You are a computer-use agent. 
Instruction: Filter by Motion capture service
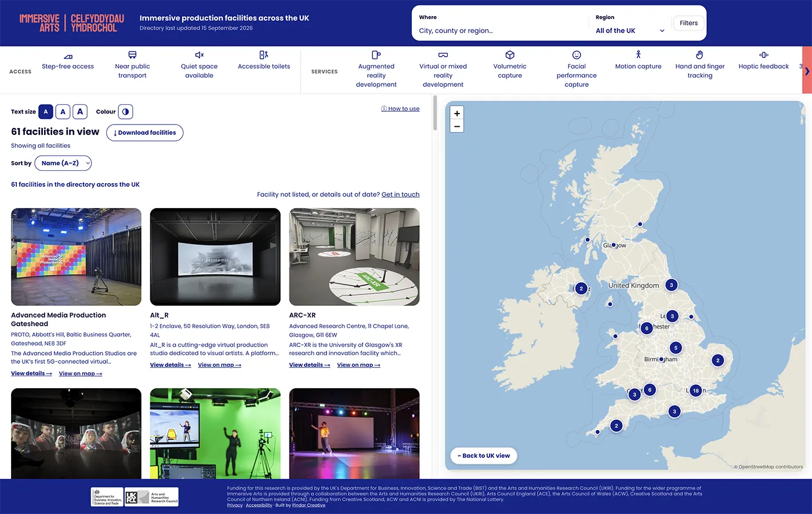click(638, 61)
